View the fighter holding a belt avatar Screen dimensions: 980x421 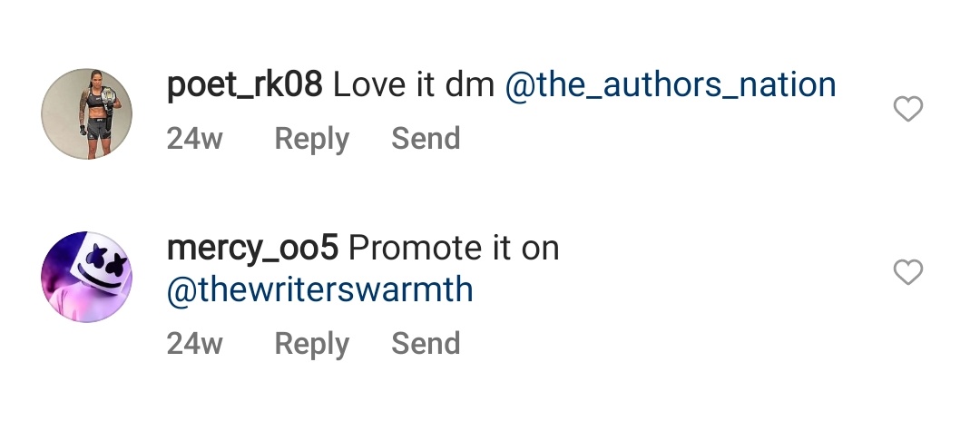click(x=87, y=113)
